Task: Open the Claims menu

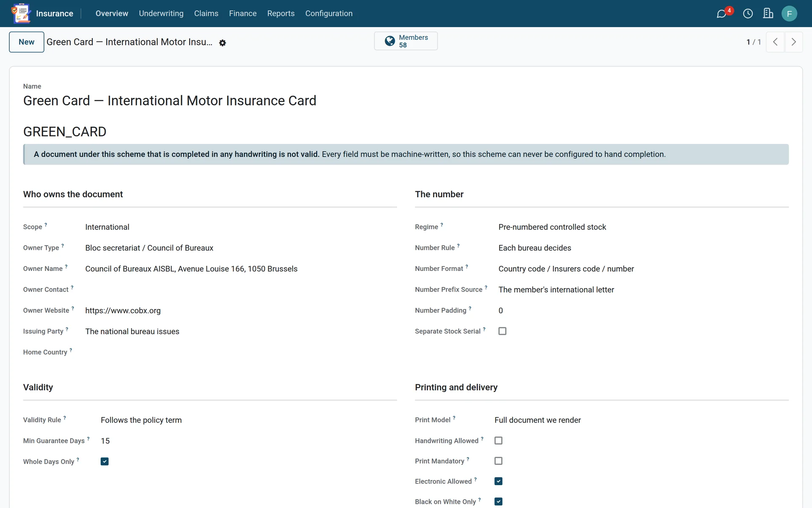Action: (206, 14)
